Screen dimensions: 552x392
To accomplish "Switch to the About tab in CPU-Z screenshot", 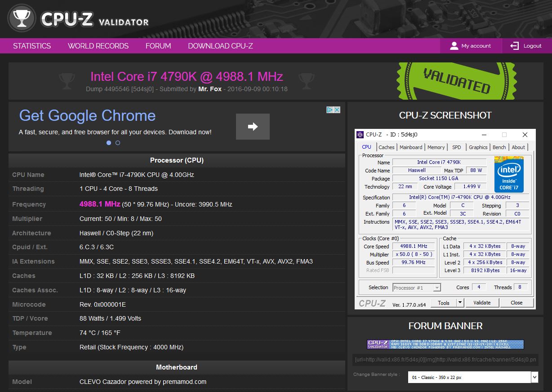I will pos(518,147).
